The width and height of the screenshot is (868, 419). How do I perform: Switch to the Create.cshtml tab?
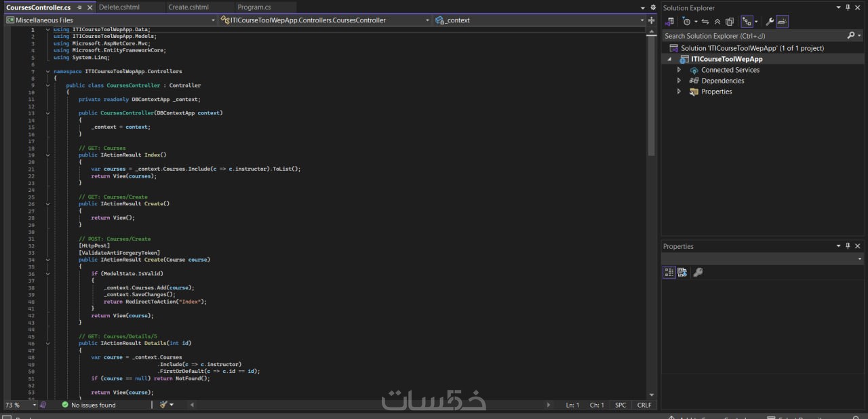pyautogui.click(x=189, y=7)
